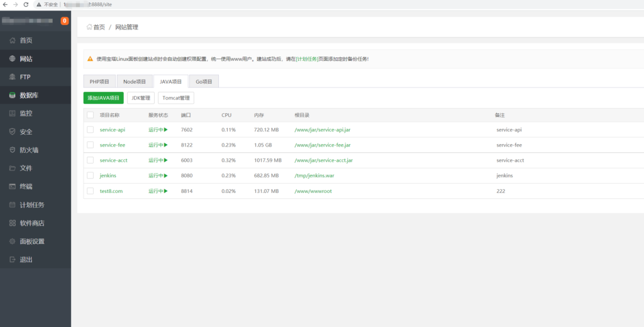The height and width of the screenshot is (327, 644).
Task: Click memory value 1.05 GB
Action: 263,145
